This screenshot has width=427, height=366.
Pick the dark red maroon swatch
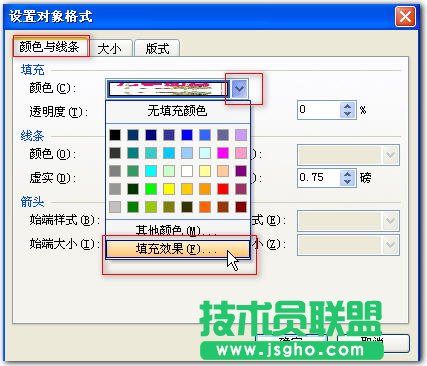[x=241, y=207]
